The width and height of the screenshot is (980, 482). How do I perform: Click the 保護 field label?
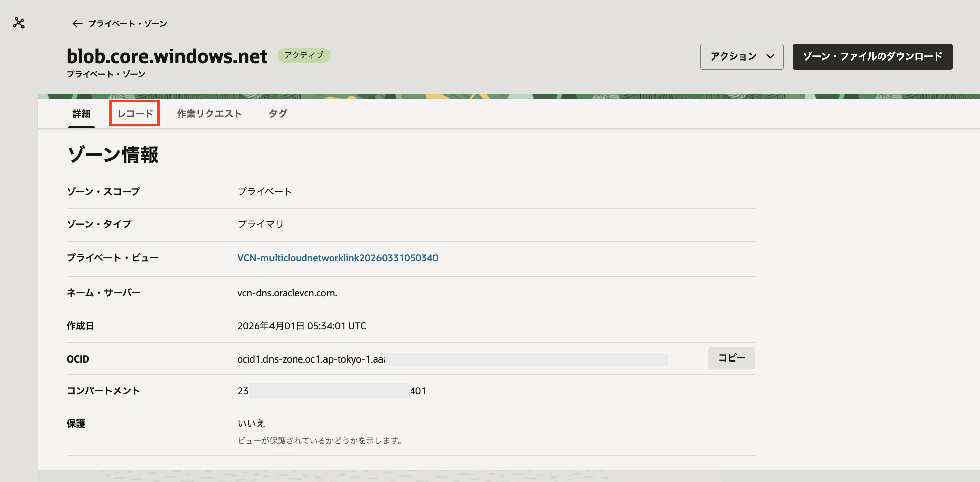(x=76, y=424)
